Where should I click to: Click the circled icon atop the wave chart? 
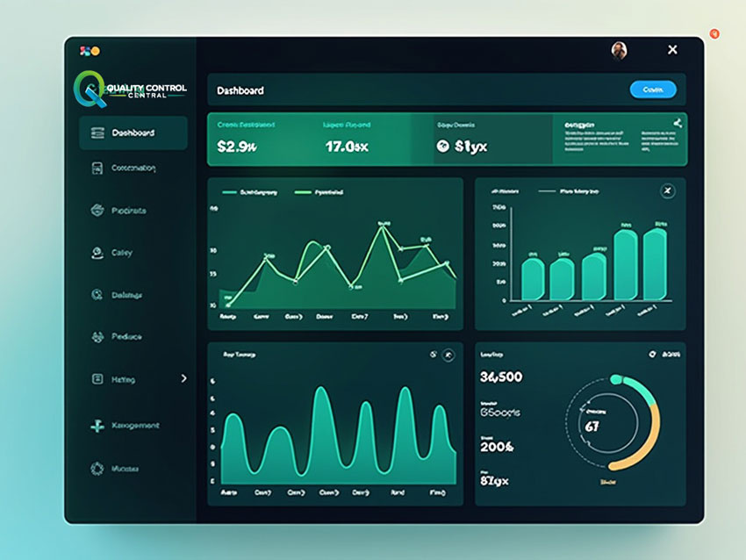(x=449, y=355)
